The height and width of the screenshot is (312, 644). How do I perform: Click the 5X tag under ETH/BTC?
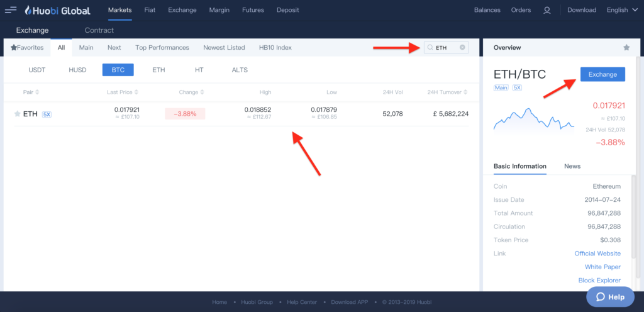click(x=517, y=88)
